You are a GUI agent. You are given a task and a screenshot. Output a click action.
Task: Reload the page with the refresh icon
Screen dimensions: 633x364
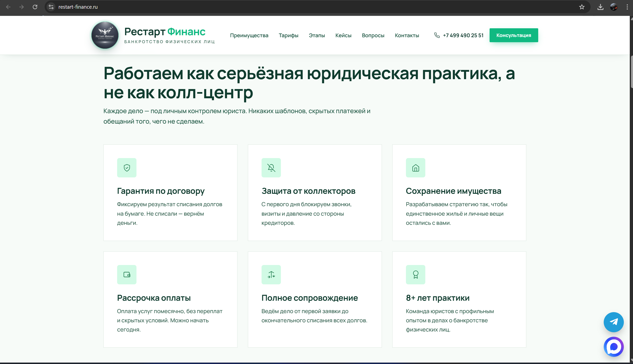[x=35, y=7]
